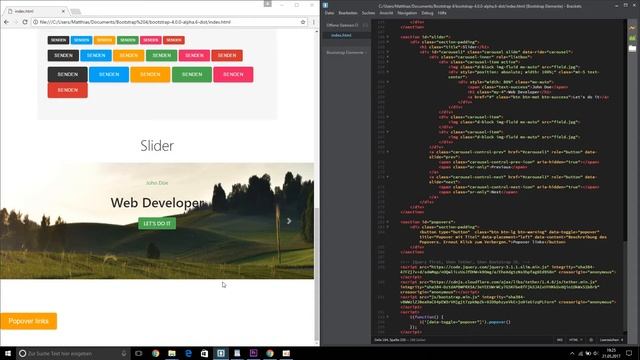
Task: Close the index.html Chrome tab
Action: pos(63,11)
